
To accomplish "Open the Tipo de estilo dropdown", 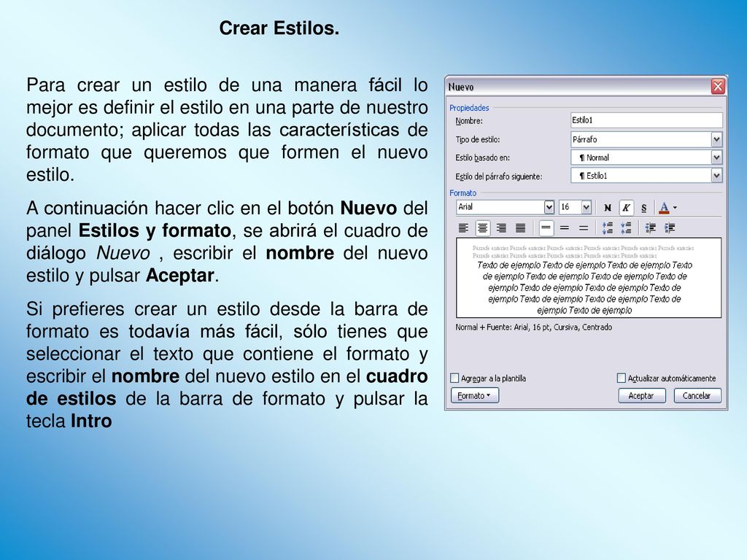I will [x=716, y=139].
